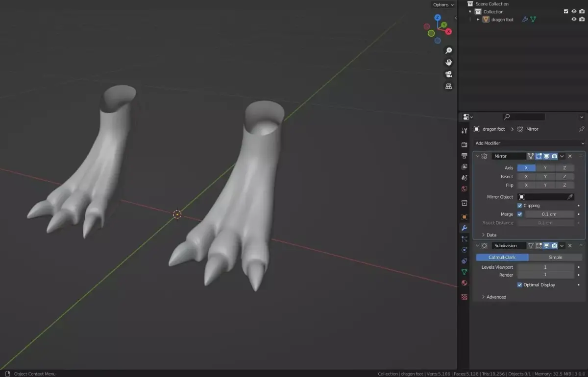This screenshot has height=377, width=588.
Task: Click the mesh data icon beside dragon foot
Action: 533,20
